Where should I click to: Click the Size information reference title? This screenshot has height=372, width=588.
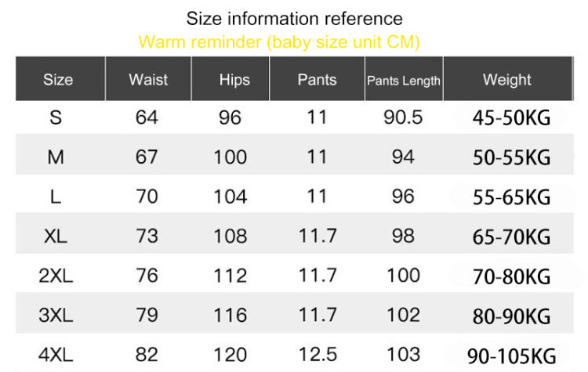295,19
